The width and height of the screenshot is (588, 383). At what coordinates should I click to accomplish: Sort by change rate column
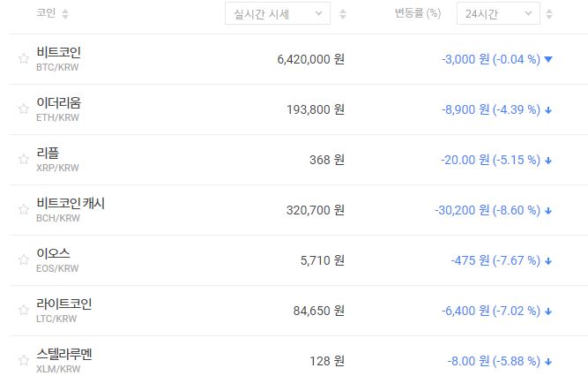(x=550, y=14)
